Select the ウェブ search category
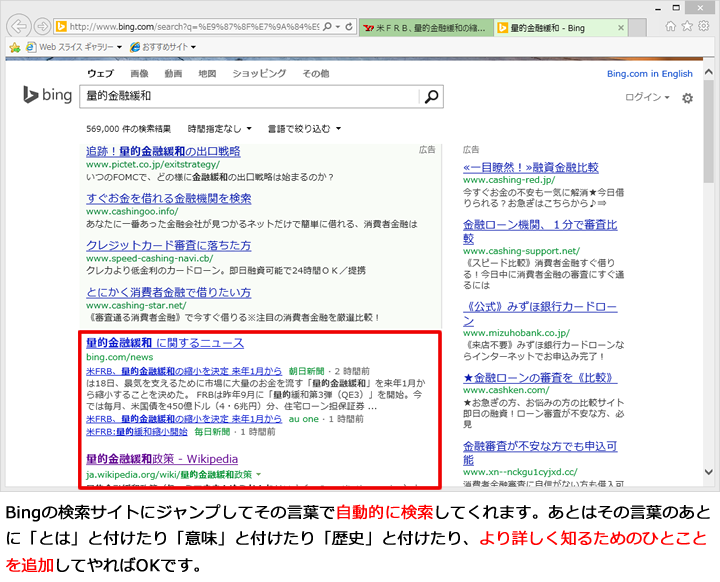Screen dimensions: 720x582 100,73
